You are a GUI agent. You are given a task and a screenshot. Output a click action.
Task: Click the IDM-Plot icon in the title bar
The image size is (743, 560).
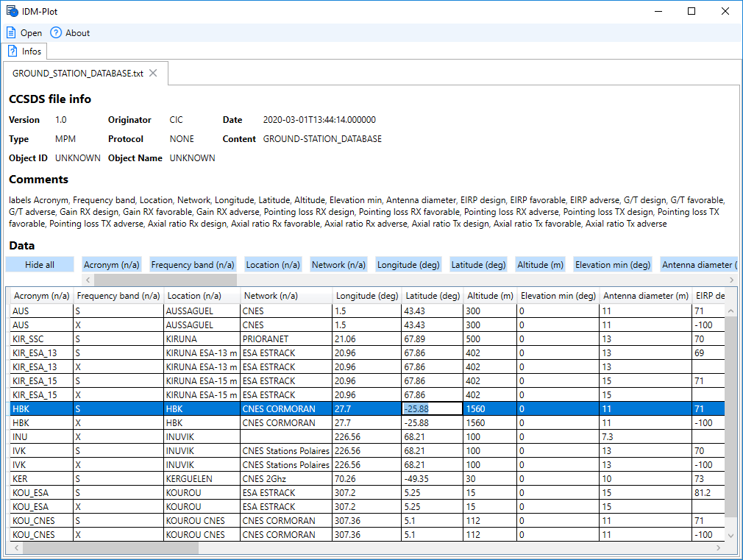(10, 11)
